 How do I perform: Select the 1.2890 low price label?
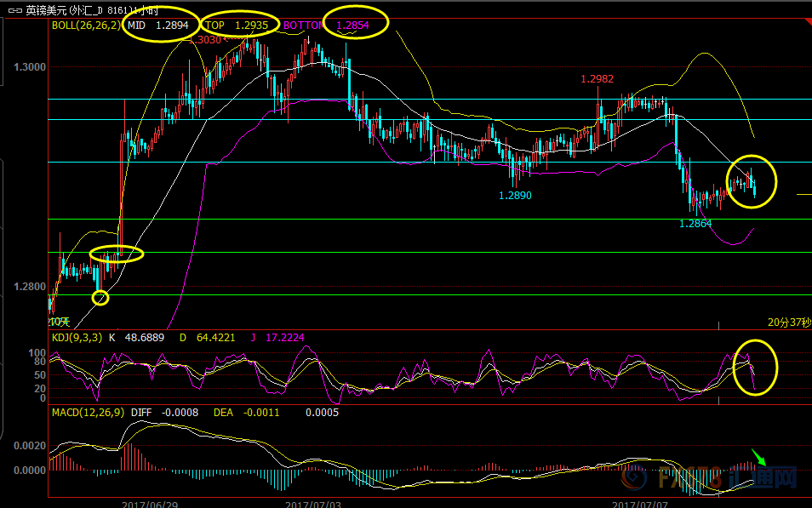tap(515, 195)
